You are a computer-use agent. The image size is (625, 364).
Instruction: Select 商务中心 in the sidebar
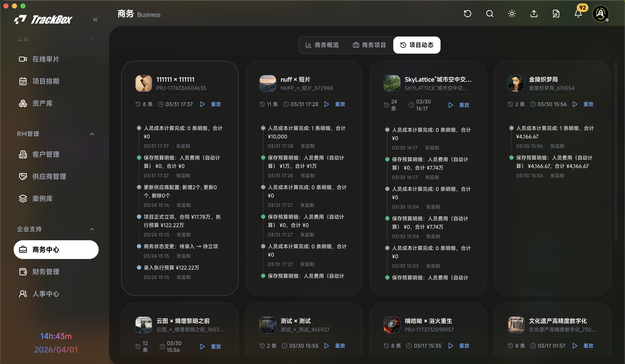point(56,249)
